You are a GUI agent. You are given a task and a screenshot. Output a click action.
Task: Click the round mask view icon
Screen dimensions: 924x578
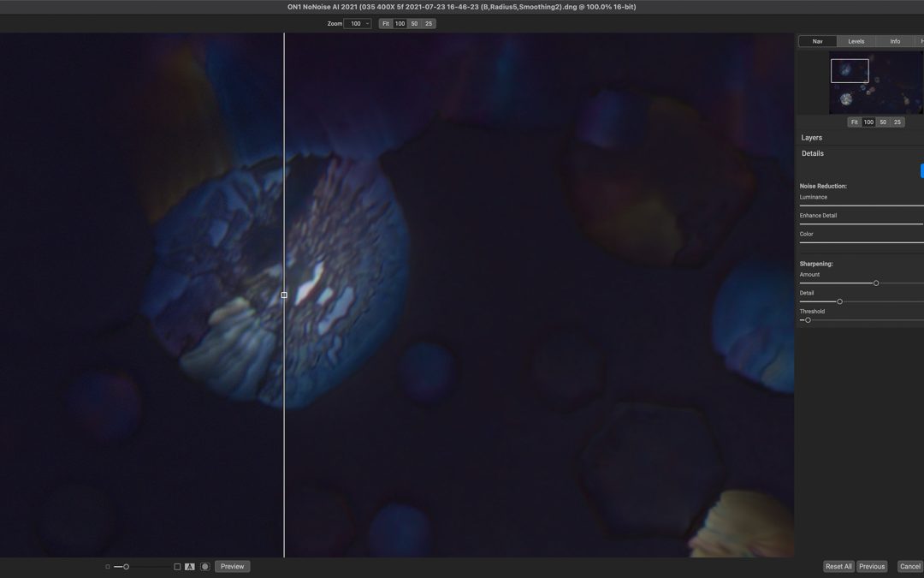[205, 567]
